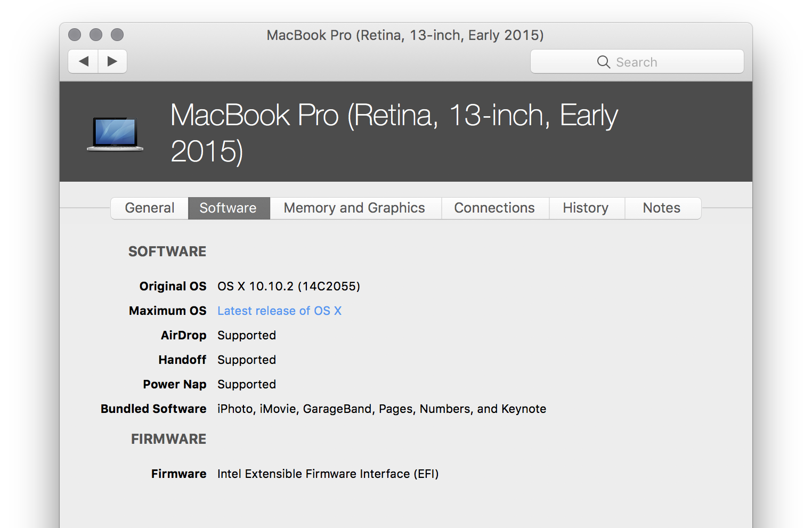This screenshot has height=528, width=812.
Task: Minimize the window with the yellow button
Action: (96, 35)
